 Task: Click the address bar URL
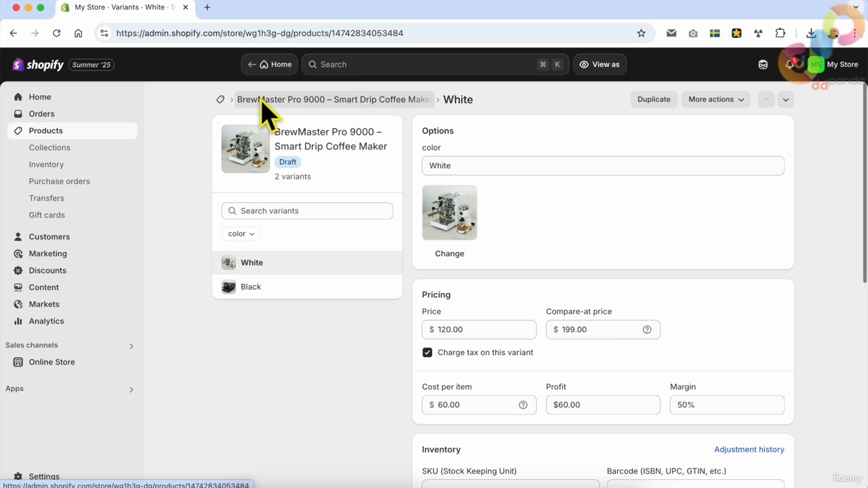pos(260,33)
